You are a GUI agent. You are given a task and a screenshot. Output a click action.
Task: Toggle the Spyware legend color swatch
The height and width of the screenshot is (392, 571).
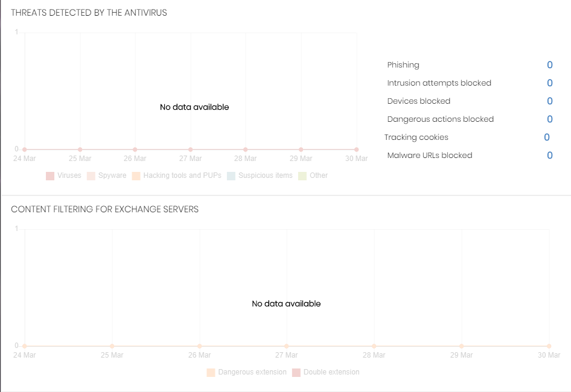point(91,176)
